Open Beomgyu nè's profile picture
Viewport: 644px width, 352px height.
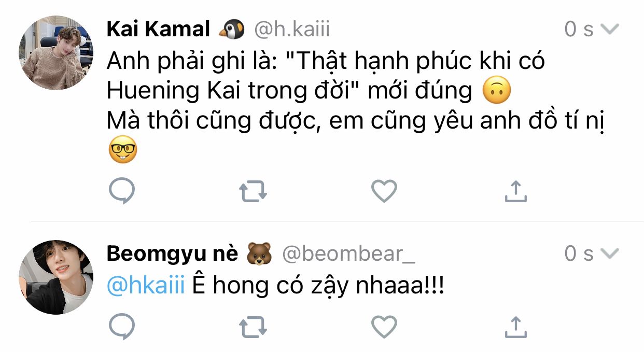56,277
